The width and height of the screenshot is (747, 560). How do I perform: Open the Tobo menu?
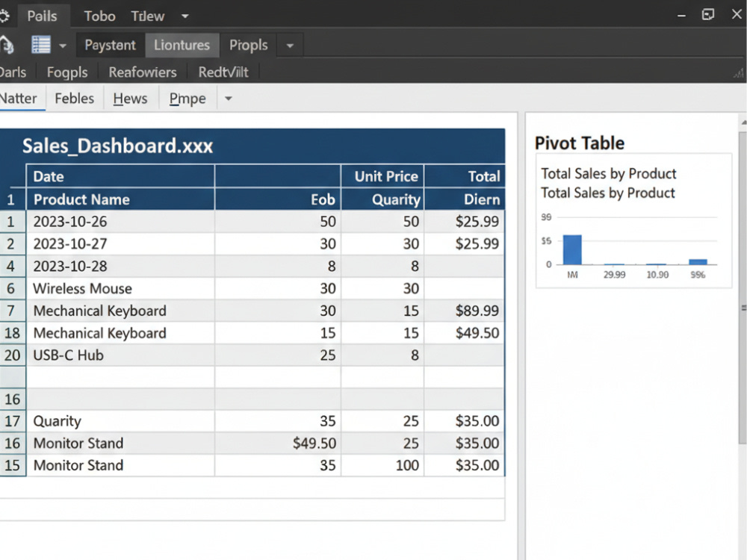(x=99, y=16)
